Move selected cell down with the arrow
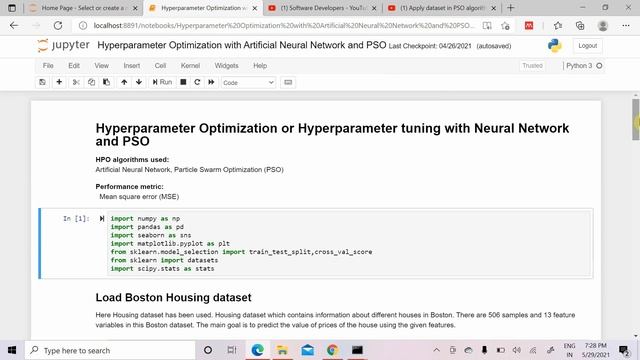Viewport: 640px width, 360px height. pyautogui.click(x=139, y=82)
